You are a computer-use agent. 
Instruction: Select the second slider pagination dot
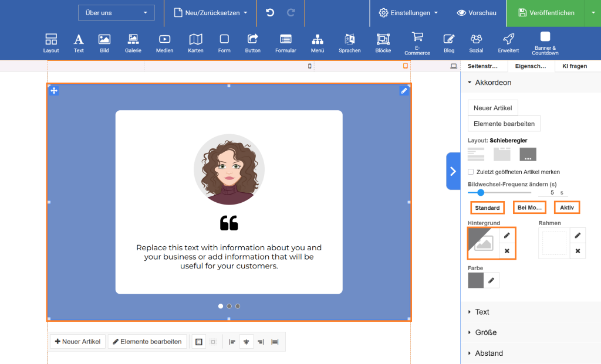[229, 306]
